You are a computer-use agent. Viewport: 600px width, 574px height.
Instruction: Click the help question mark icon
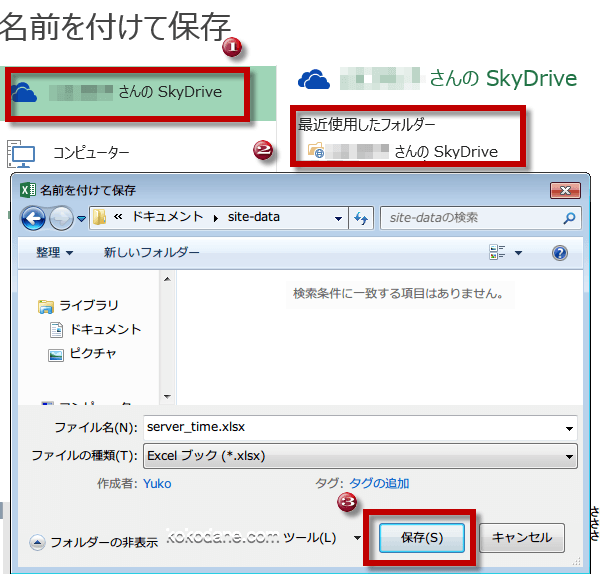tap(559, 253)
